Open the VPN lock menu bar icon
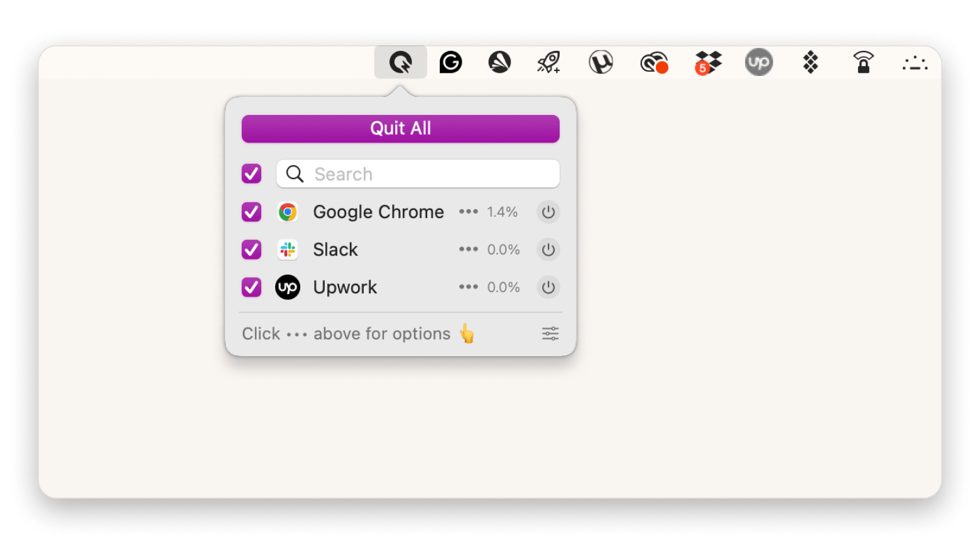This screenshot has height=549, width=980. pos(864,62)
